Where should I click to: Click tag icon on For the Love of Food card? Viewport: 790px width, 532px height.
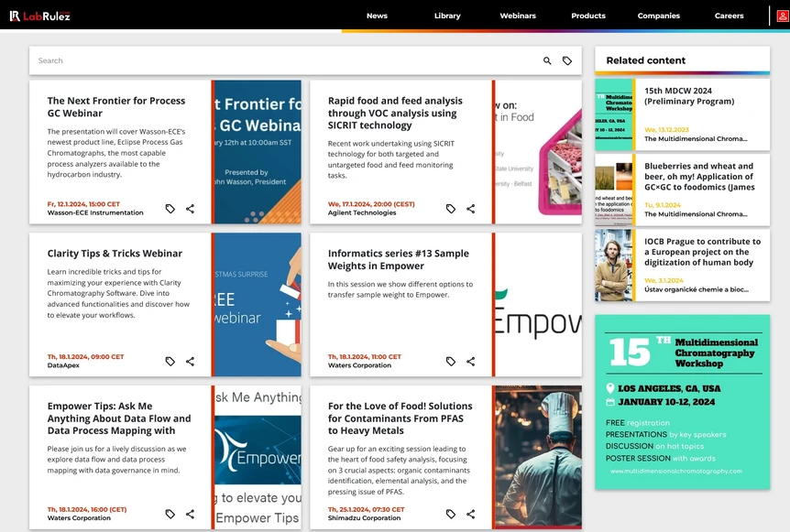(x=451, y=514)
